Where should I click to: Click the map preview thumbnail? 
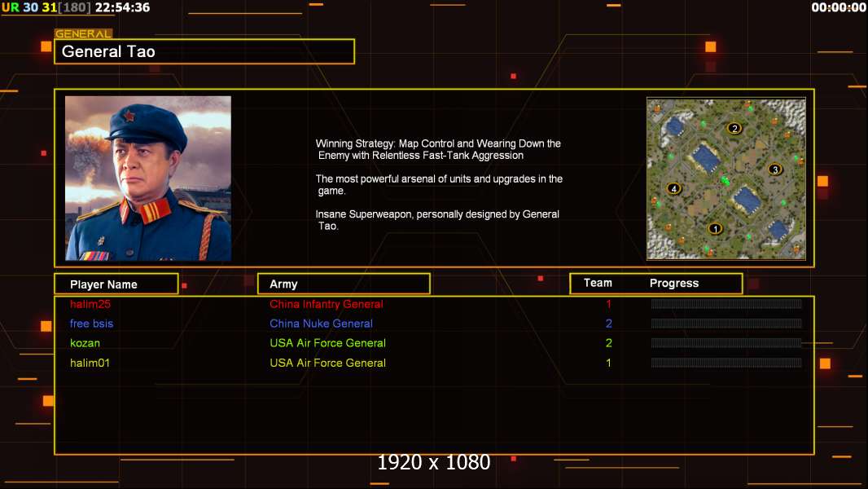click(726, 178)
